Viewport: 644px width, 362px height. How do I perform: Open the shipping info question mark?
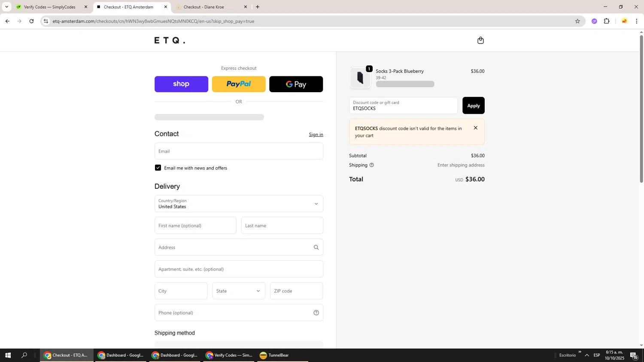coord(372,165)
